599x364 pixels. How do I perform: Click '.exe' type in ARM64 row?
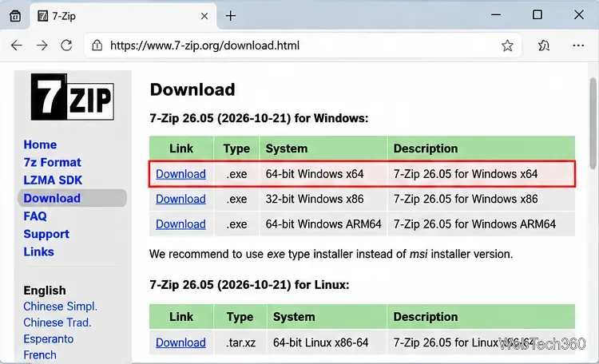[x=236, y=224]
